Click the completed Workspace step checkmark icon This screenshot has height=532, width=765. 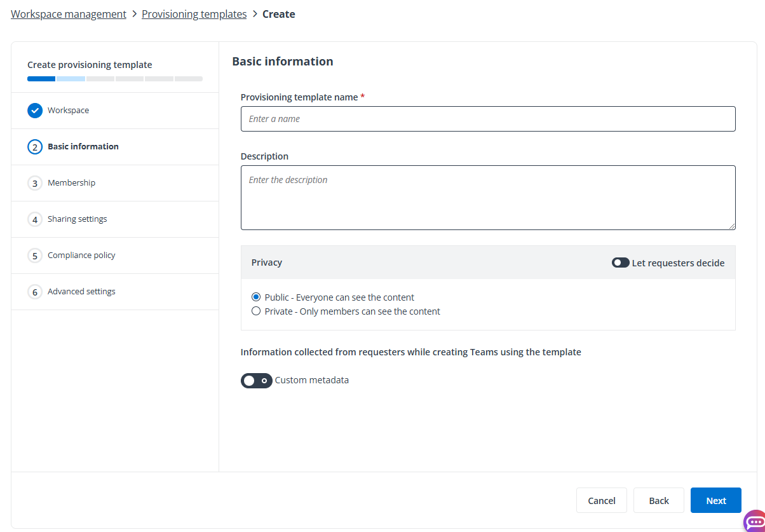35,110
